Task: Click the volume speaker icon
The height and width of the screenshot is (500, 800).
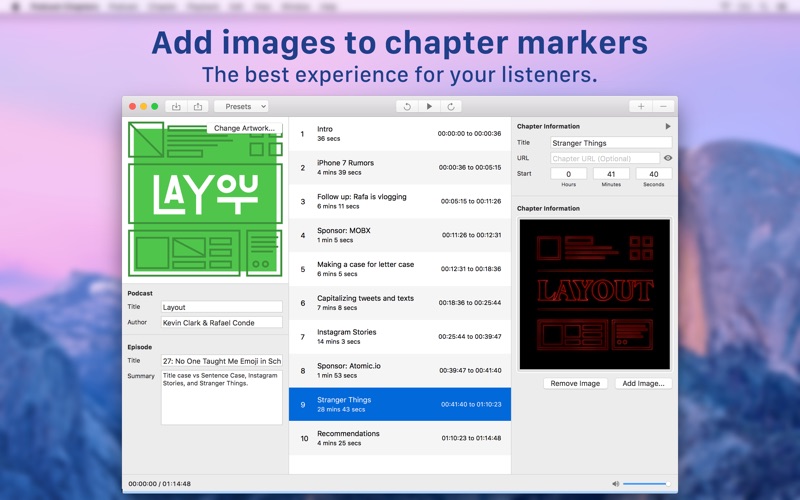Action: coord(615,484)
